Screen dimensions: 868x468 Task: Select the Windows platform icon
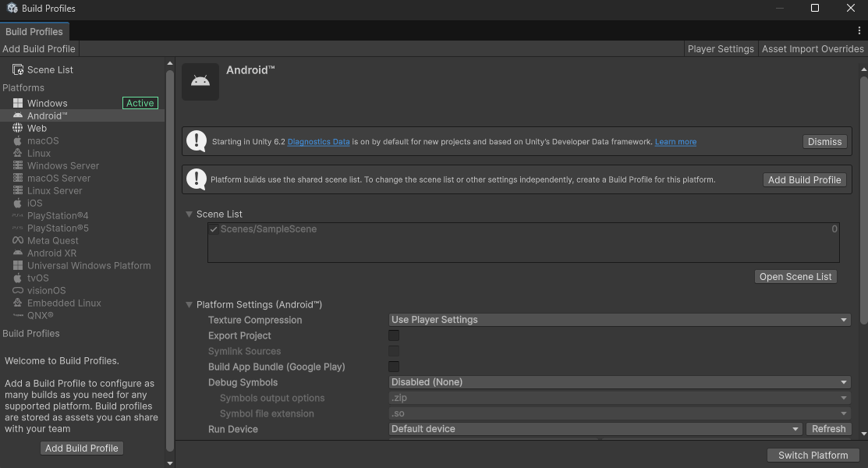17,103
